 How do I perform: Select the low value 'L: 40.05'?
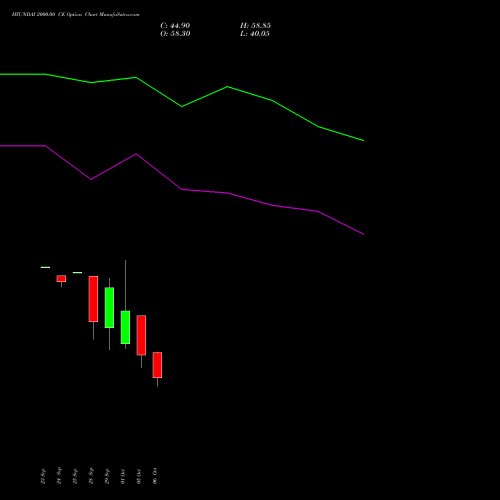(x=255, y=34)
